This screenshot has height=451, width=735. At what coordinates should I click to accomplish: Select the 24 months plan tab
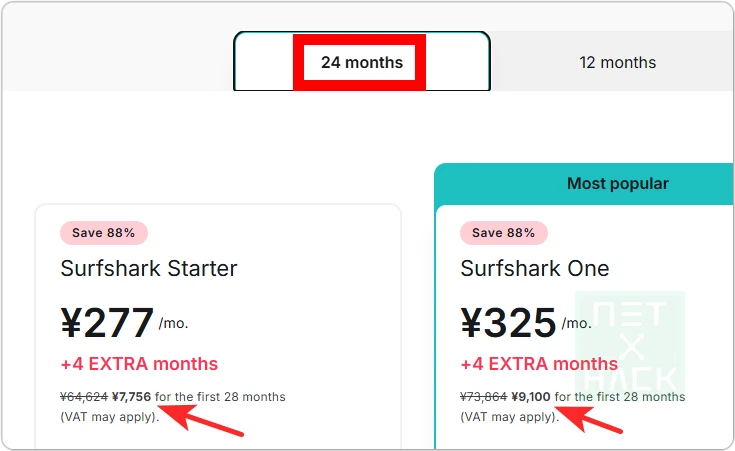pos(361,62)
